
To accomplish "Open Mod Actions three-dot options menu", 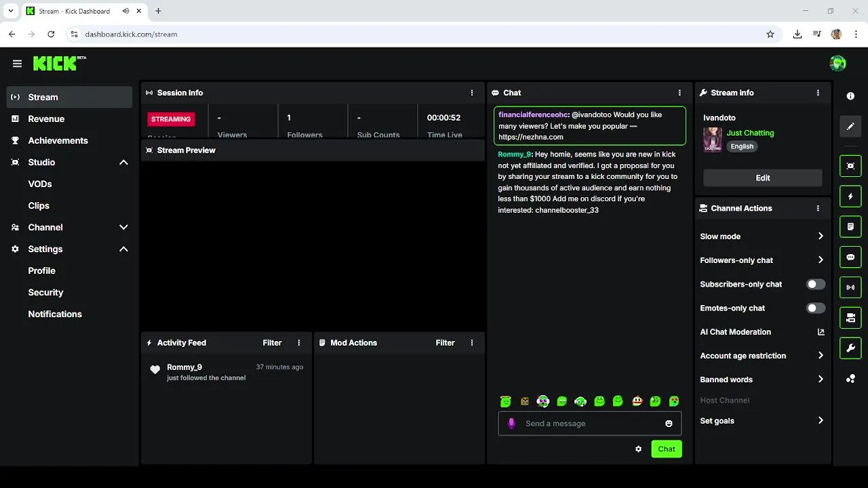I will tap(472, 343).
